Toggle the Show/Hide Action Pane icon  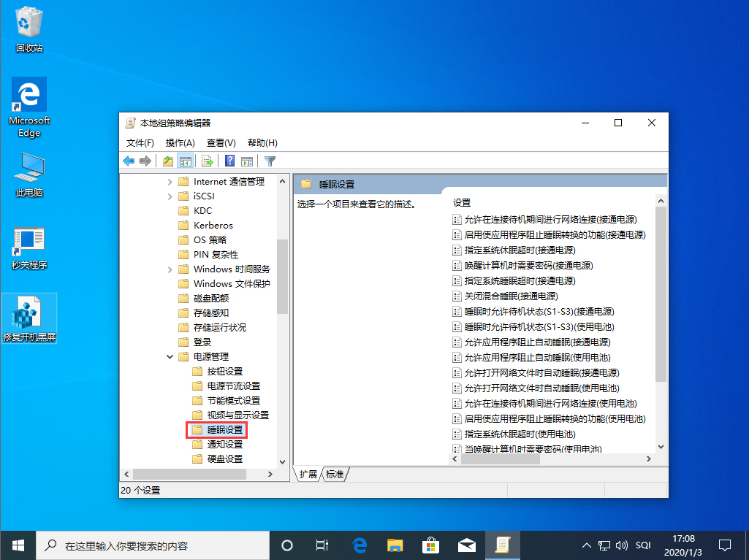tap(247, 161)
